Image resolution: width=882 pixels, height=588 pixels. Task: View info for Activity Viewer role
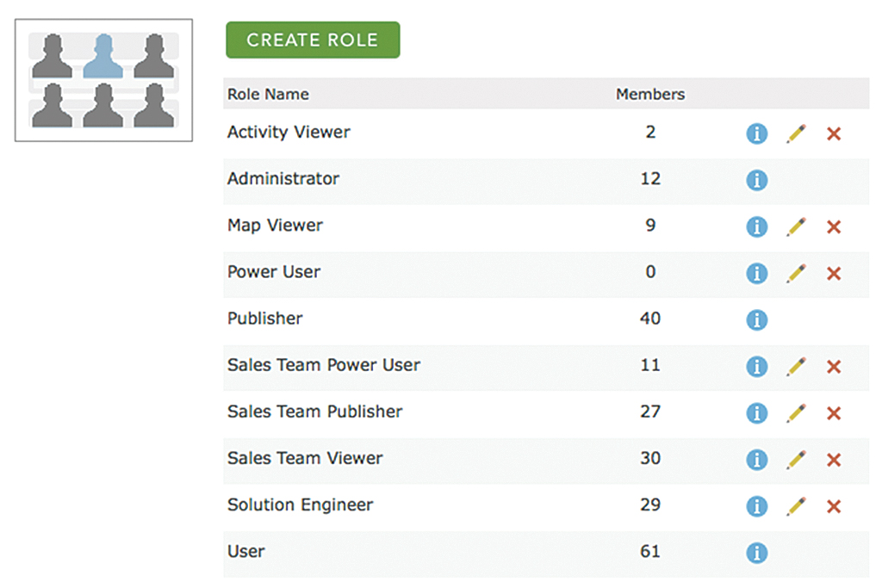756,133
